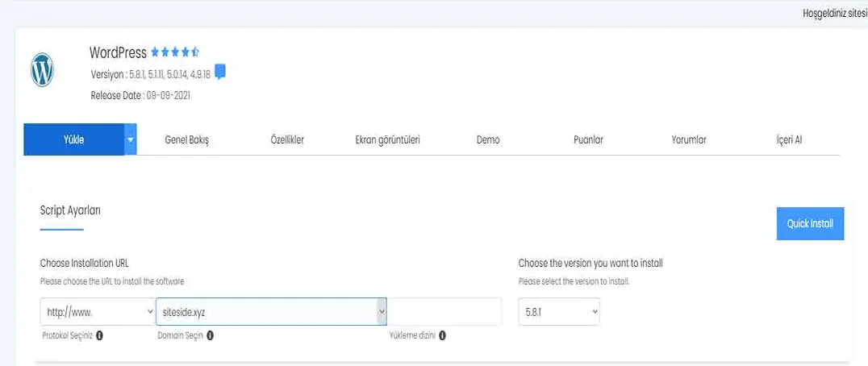View the Puanlar tab
868x366 pixels.
(588, 140)
